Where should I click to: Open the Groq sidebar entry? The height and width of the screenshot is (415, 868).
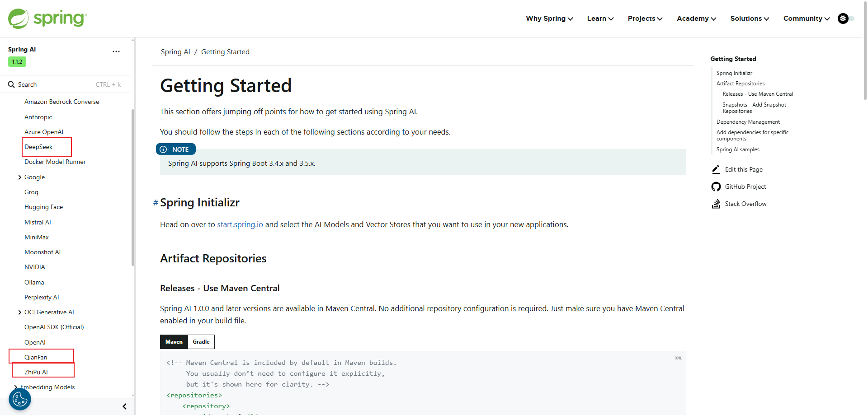coord(32,192)
